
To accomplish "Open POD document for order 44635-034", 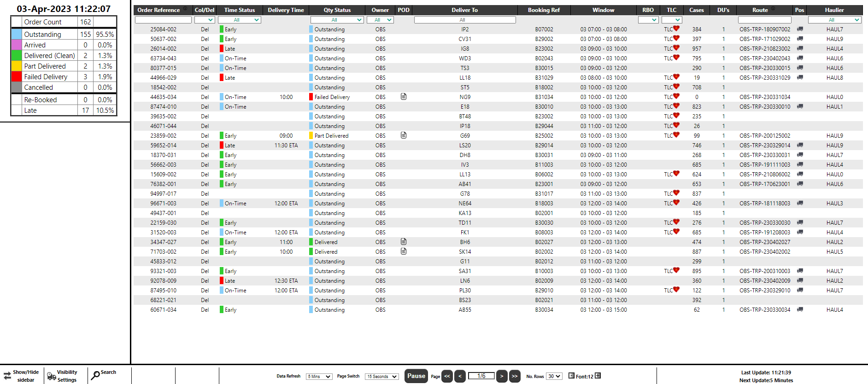I will pos(404,97).
